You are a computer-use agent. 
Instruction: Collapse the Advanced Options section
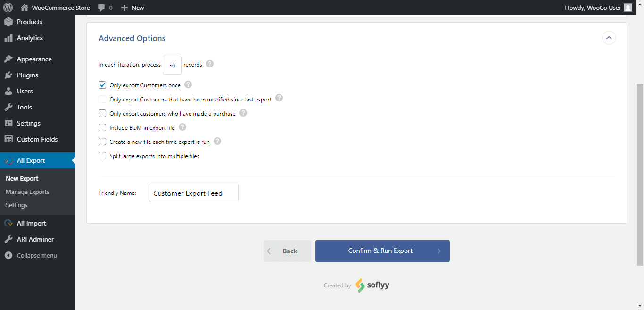coord(609,38)
